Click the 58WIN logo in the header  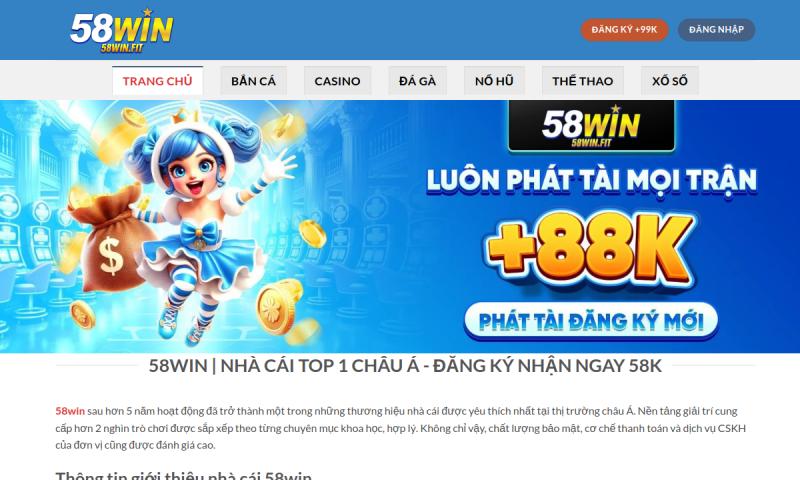[x=121, y=31]
